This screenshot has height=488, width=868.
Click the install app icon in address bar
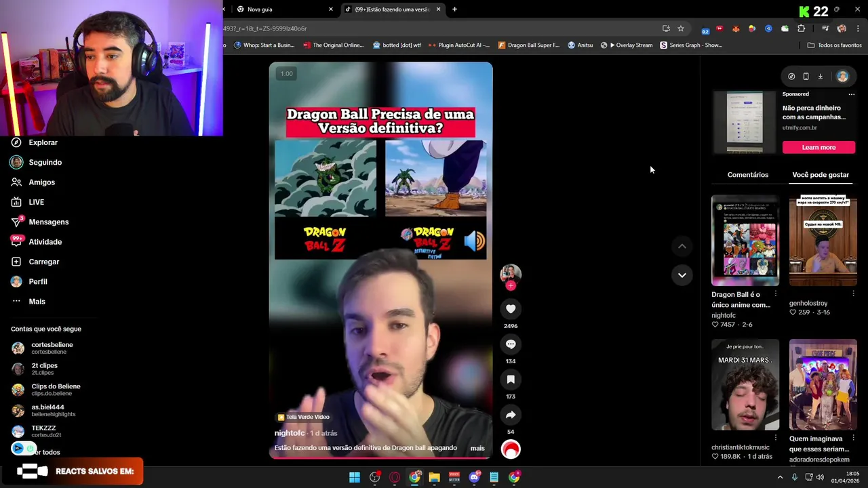click(666, 28)
